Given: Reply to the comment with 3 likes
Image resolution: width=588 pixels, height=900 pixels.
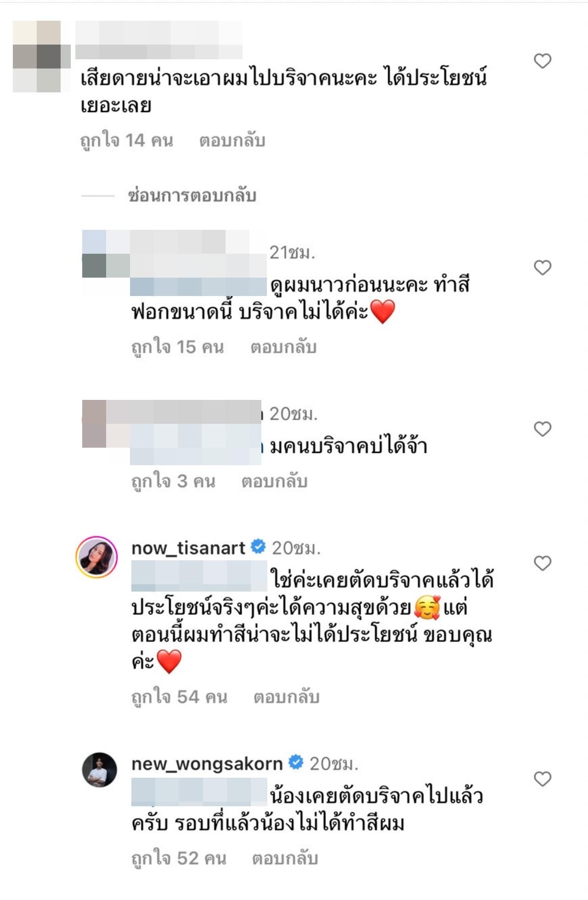Looking at the screenshot, I should (x=274, y=481).
